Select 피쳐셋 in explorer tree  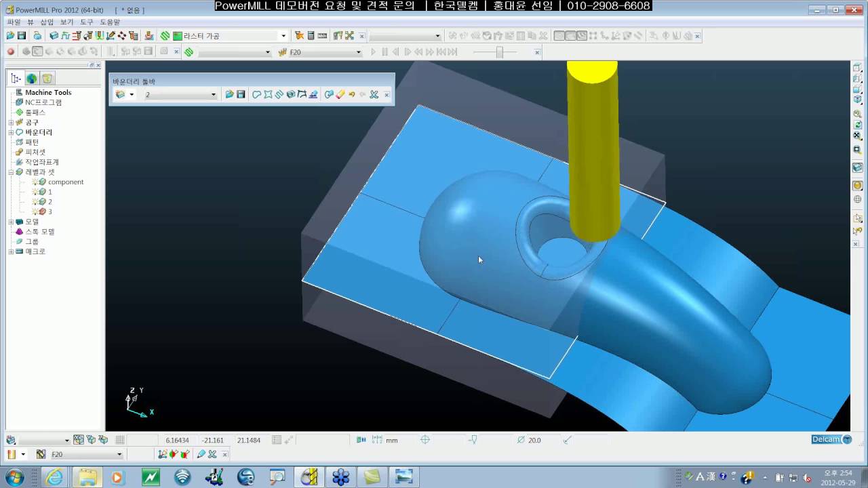35,152
